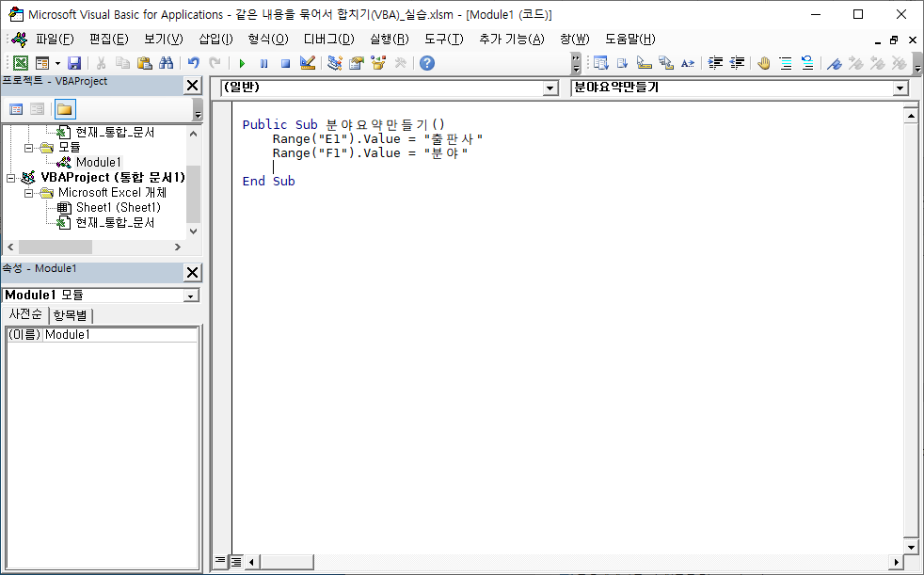Click the Break (pause) icon
Viewport: 924px width, 575px height.
click(x=263, y=62)
